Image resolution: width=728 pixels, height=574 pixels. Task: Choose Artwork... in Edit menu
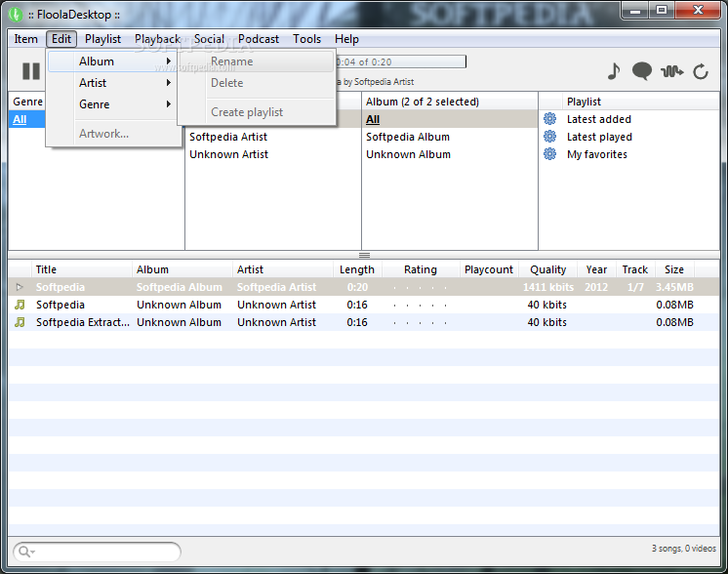tap(112, 134)
